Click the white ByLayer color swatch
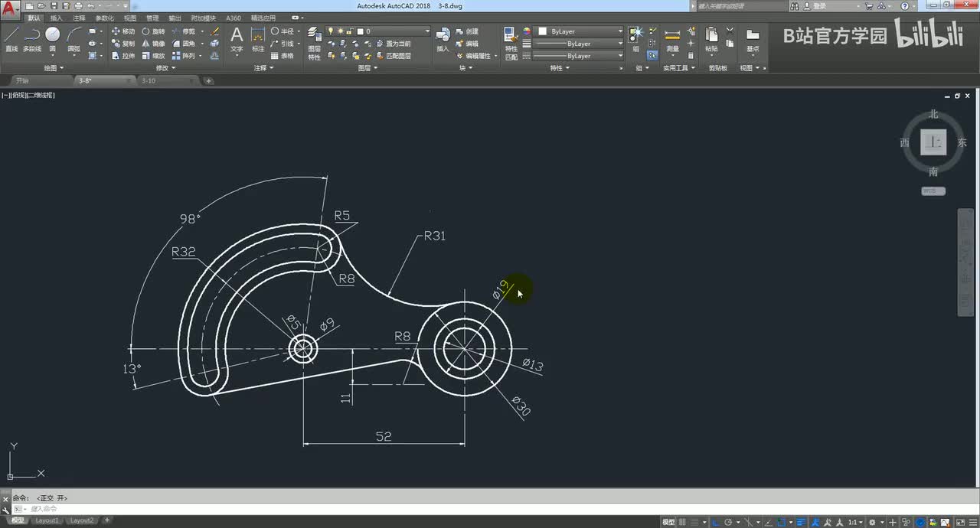The height and width of the screenshot is (528, 980). pos(542,31)
